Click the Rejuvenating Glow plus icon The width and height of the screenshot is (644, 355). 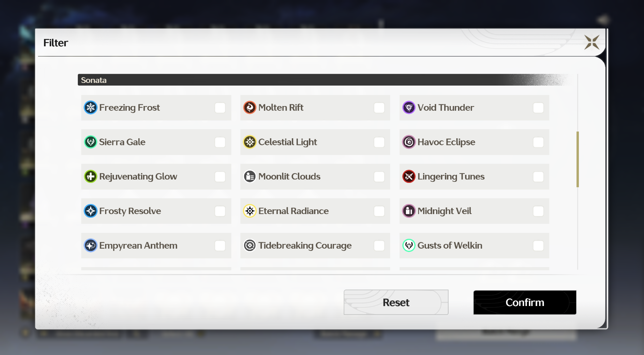point(91,176)
